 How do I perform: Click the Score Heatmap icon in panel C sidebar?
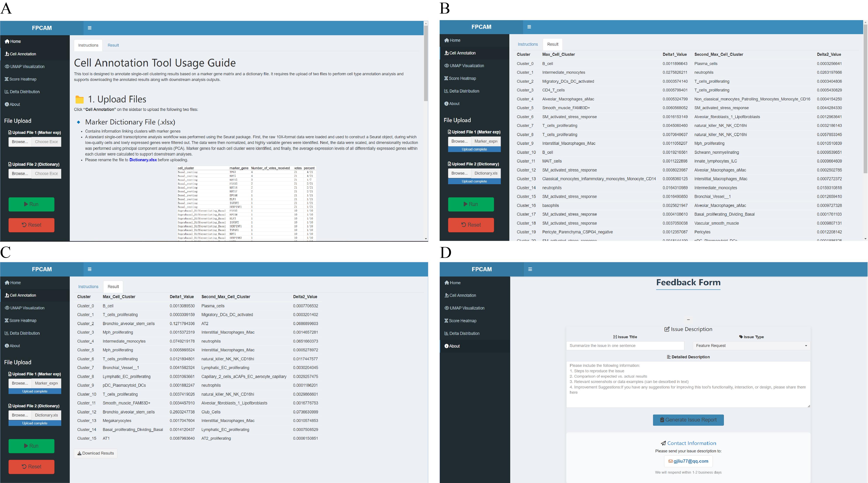(x=6, y=320)
